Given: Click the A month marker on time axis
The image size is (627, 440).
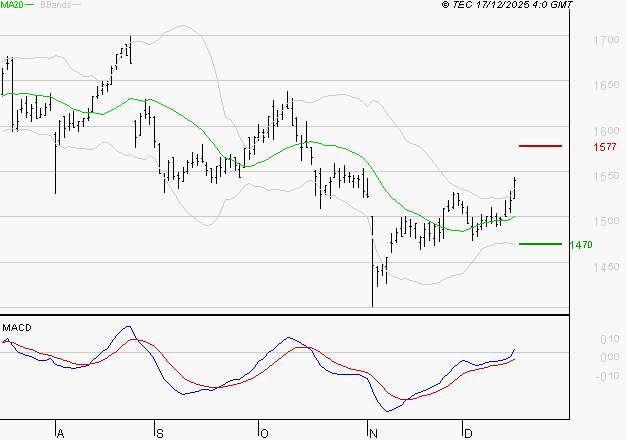Looking at the screenshot, I should point(60,434).
